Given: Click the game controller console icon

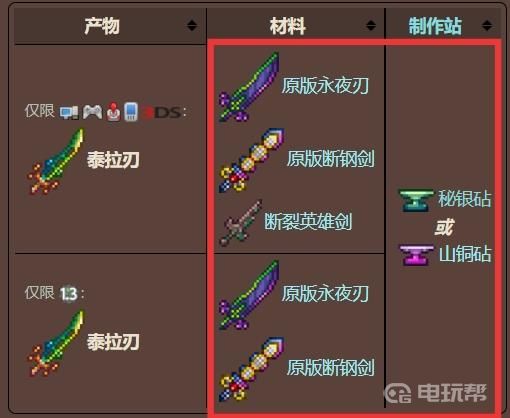Looking at the screenshot, I should (x=92, y=112).
